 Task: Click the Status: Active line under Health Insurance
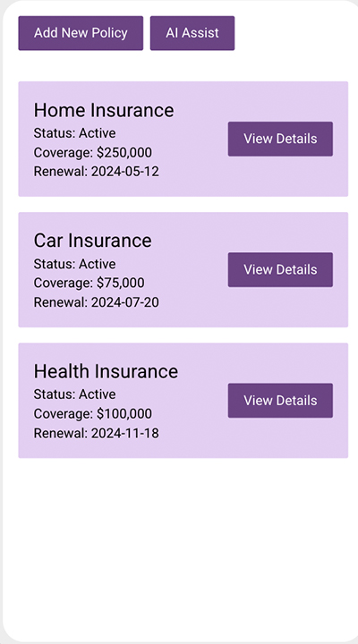pos(74,394)
